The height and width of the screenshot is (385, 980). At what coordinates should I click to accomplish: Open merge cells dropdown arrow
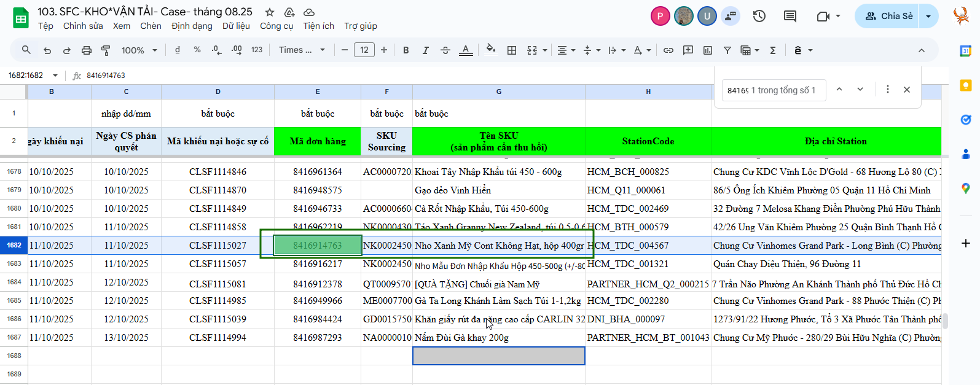point(545,50)
